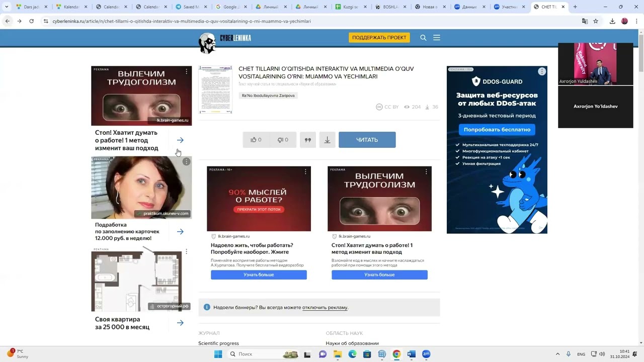The width and height of the screenshot is (644, 362).
Task: Click the Axrorjon Yuldashev video tile
Action: tap(596, 64)
